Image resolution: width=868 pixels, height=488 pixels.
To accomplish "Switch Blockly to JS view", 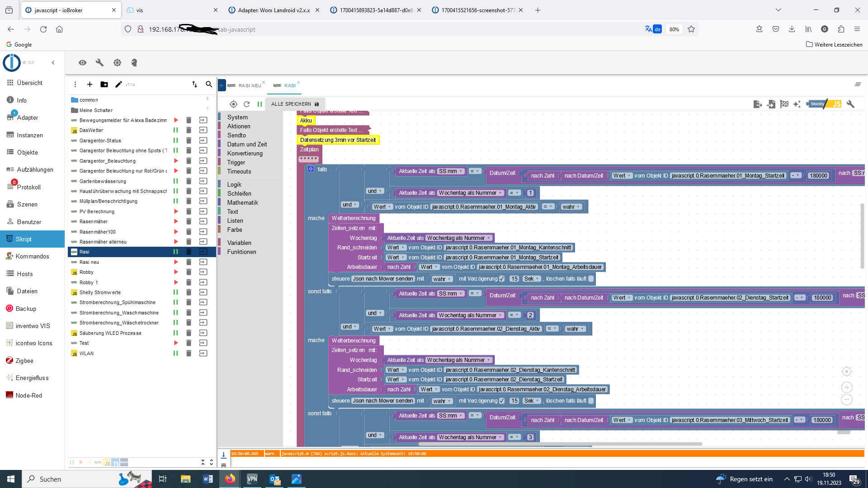I will 825,104.
